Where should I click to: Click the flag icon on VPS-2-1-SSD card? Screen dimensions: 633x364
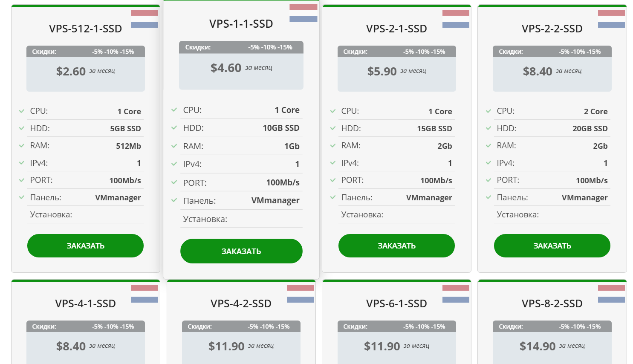456,19
